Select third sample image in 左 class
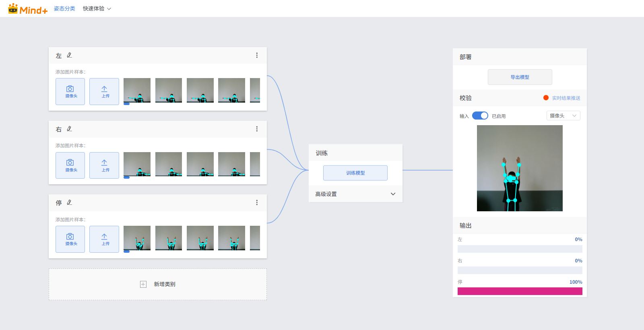Viewport: 644px width, 330px height. tap(200, 90)
